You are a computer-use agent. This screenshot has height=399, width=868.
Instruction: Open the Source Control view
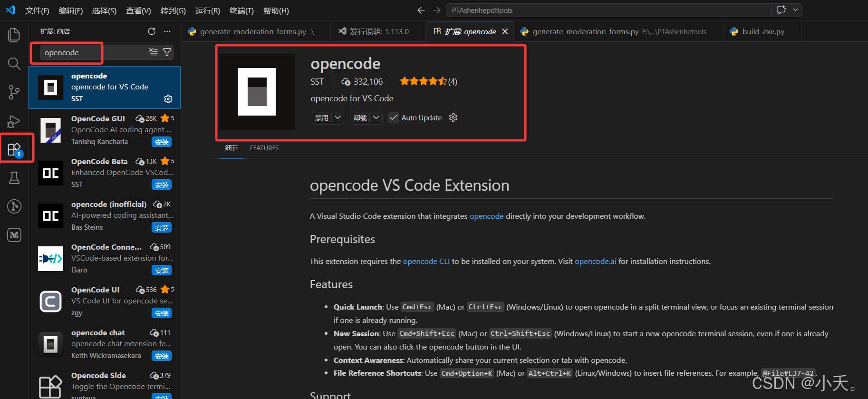point(14,92)
